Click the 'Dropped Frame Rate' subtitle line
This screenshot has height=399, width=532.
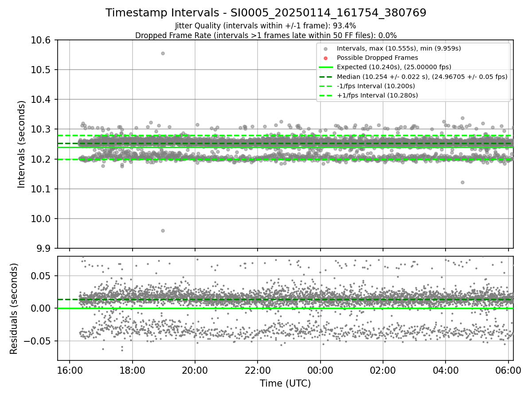[266, 35]
